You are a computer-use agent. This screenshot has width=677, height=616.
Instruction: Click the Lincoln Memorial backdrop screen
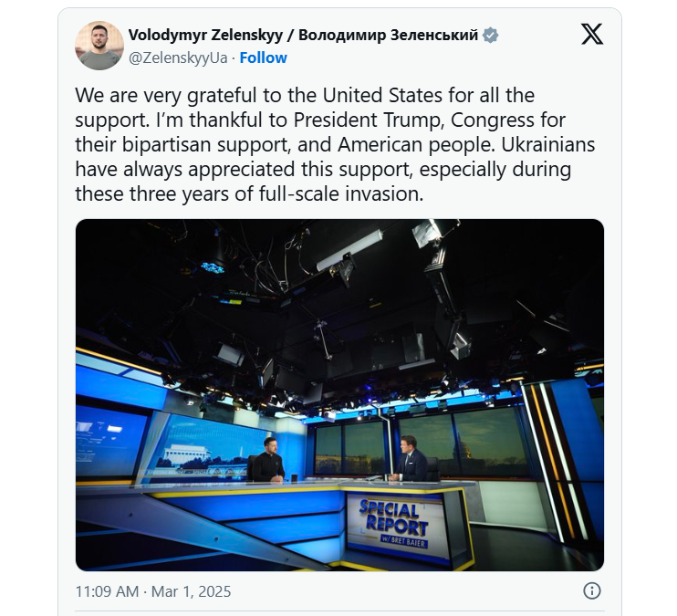click(203, 447)
